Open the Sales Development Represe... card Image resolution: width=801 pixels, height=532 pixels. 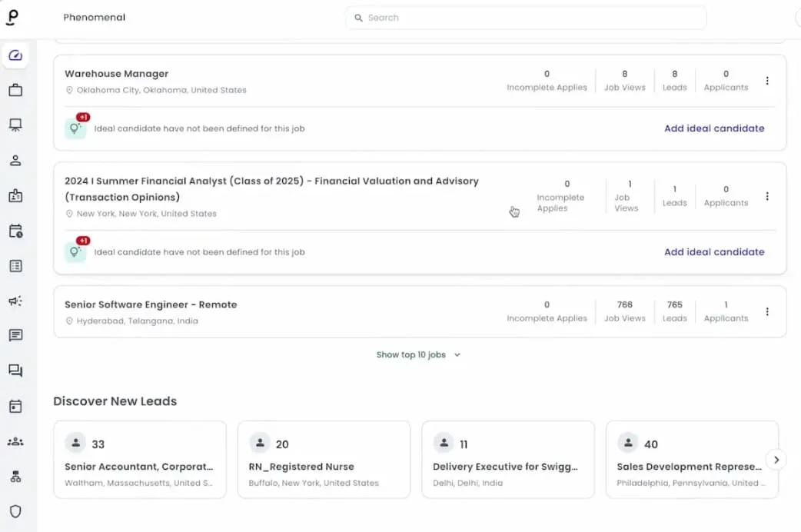click(x=692, y=460)
